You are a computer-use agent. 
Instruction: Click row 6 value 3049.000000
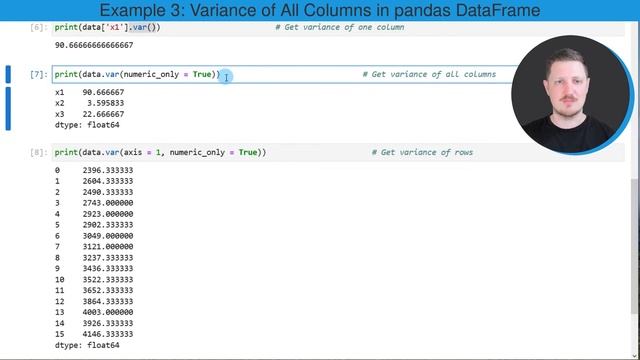point(108,236)
